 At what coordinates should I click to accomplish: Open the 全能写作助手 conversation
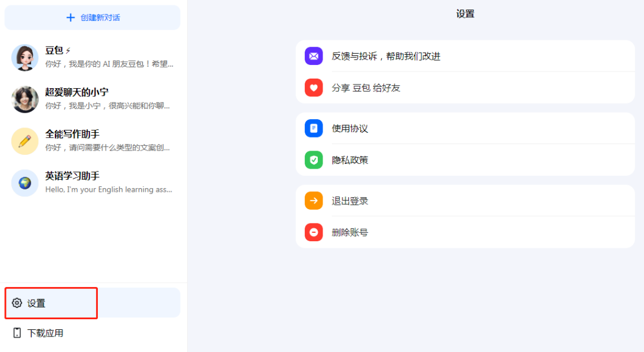coord(92,141)
